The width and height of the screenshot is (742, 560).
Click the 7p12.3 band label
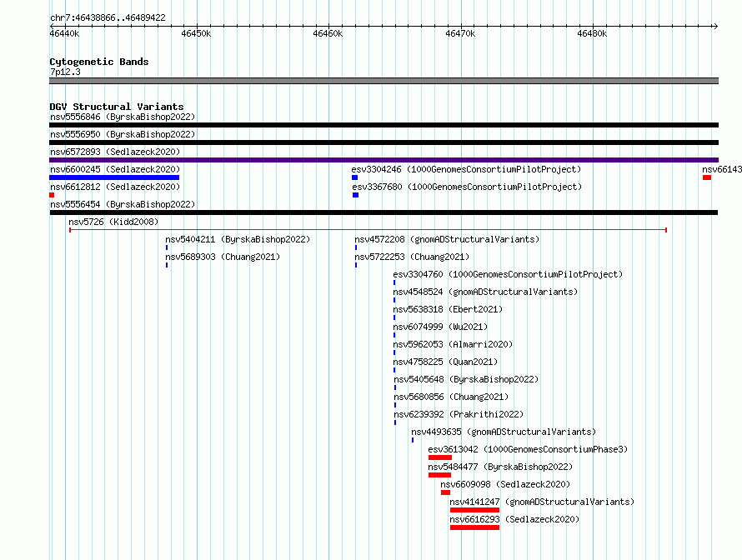click(x=65, y=72)
